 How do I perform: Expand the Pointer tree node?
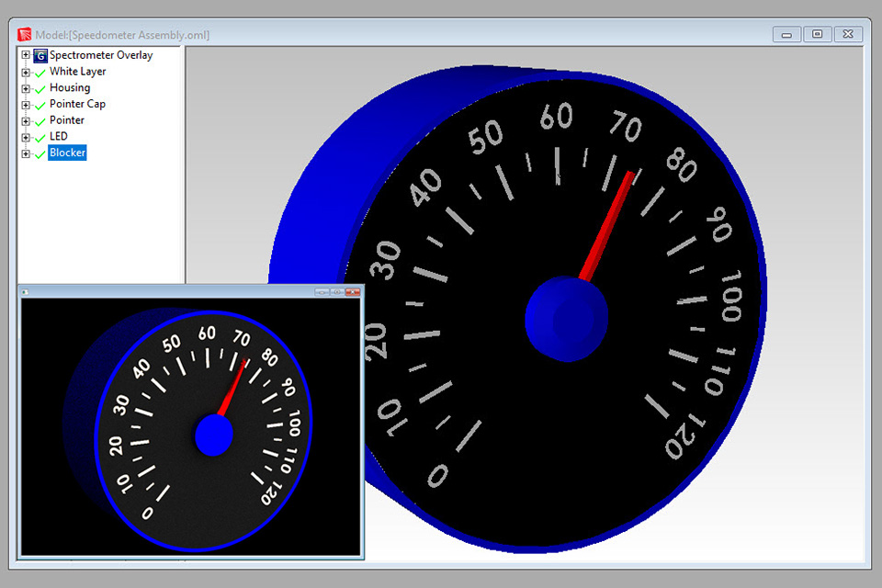25,119
